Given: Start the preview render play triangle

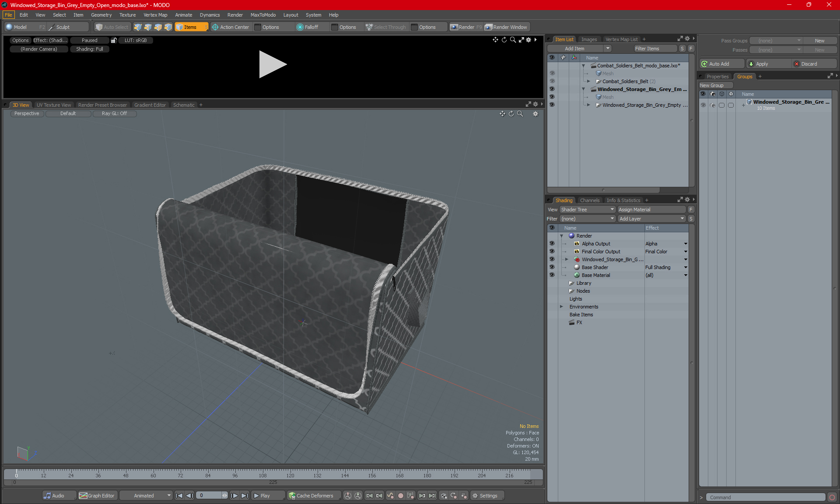Looking at the screenshot, I should click(x=272, y=64).
